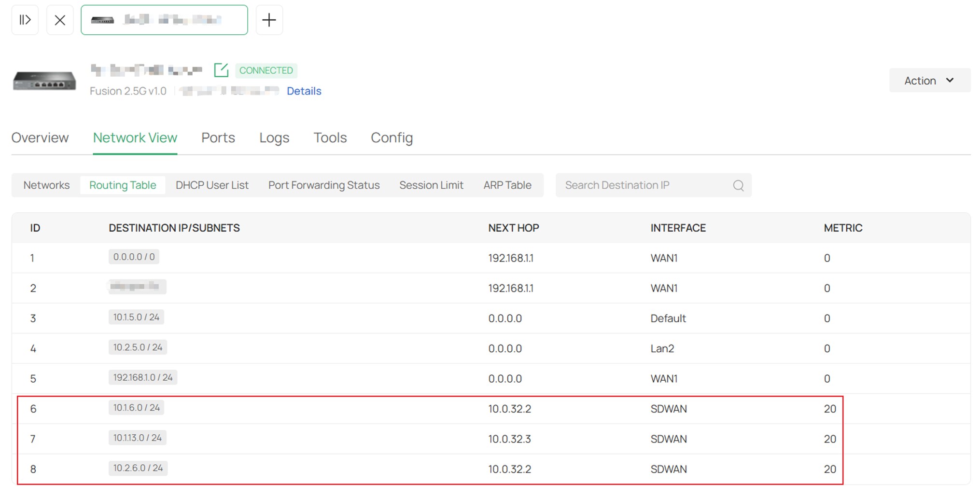The image size is (980, 497).
Task: Click the router device thumbnail
Action: [44, 80]
